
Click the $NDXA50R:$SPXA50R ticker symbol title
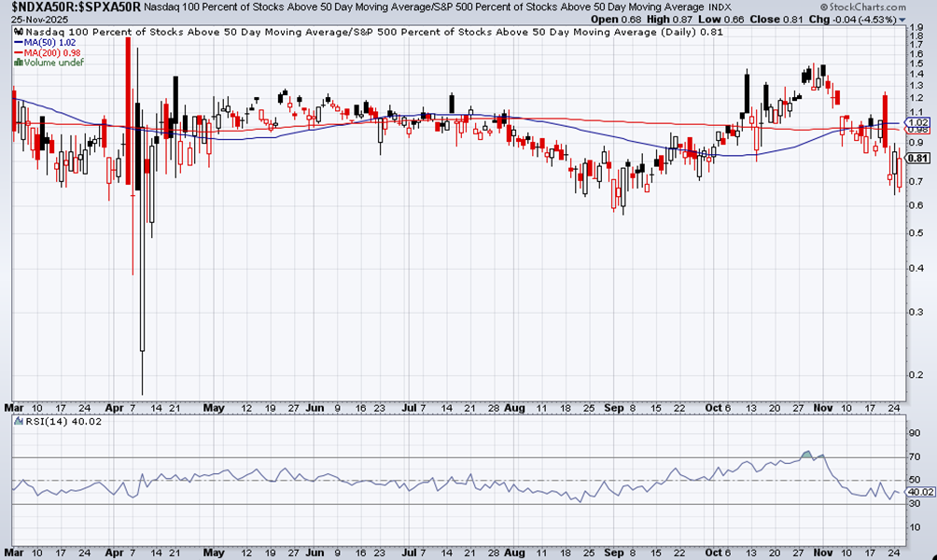[76, 7]
